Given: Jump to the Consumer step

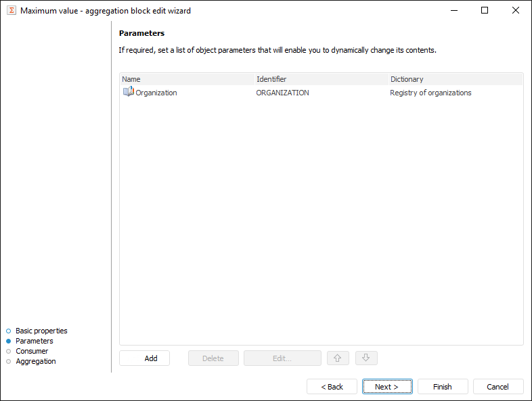Looking at the screenshot, I should point(32,351).
